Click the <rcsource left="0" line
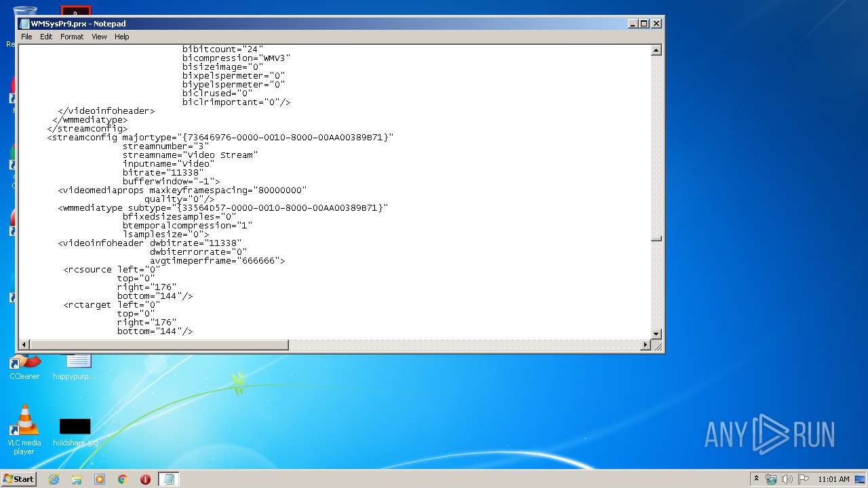 [112, 270]
